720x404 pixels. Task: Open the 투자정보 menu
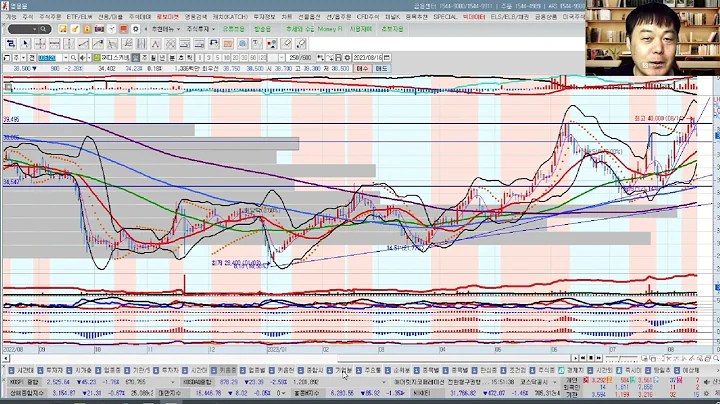(x=264, y=17)
